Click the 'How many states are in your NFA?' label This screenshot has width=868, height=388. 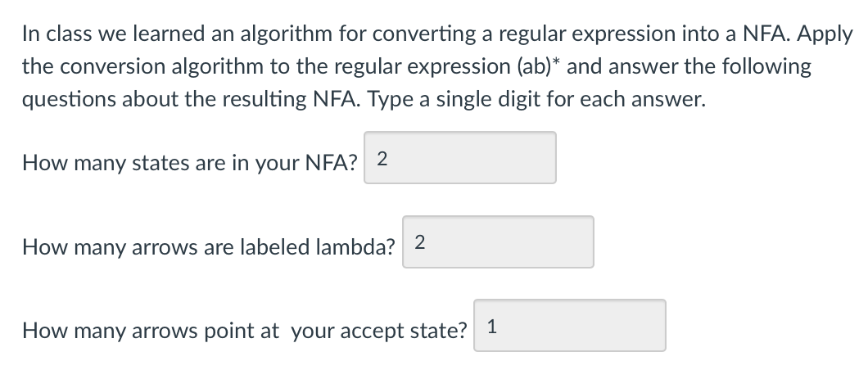click(x=190, y=163)
